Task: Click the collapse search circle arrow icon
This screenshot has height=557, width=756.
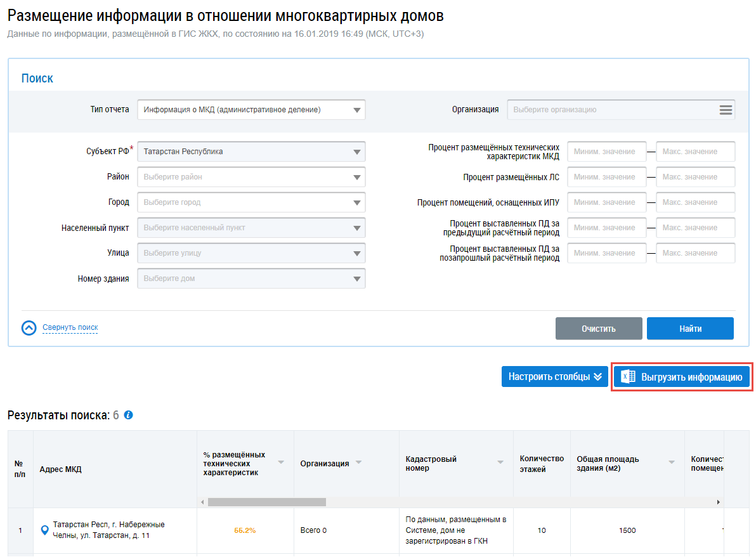Action: point(29,328)
